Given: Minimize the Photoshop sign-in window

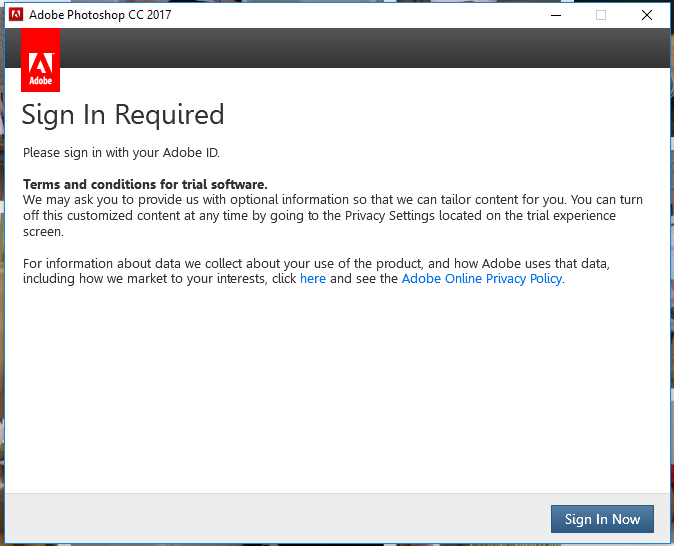Looking at the screenshot, I should point(556,15).
